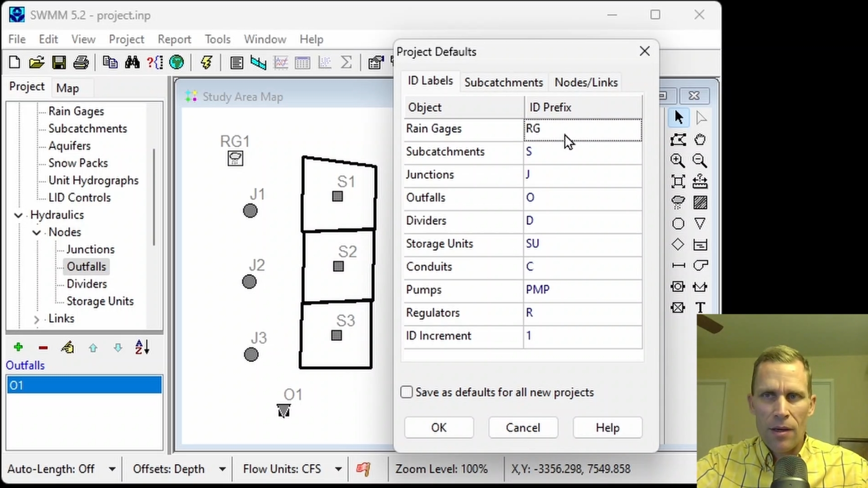Delete selected object with red minus

point(43,347)
